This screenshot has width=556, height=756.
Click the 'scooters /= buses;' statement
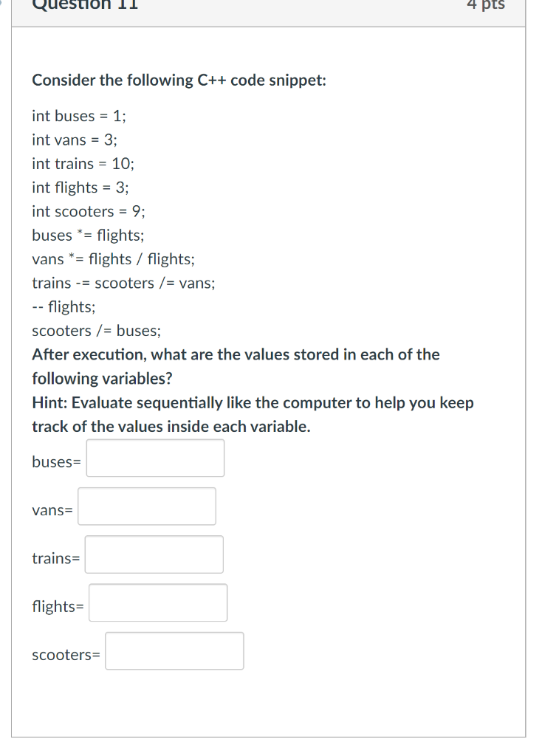point(97,331)
